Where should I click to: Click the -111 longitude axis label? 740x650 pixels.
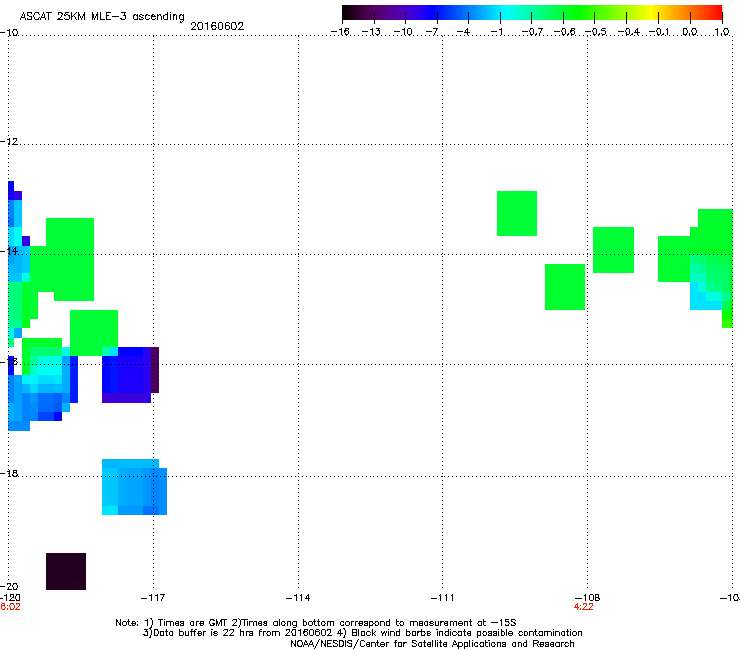(x=442, y=598)
